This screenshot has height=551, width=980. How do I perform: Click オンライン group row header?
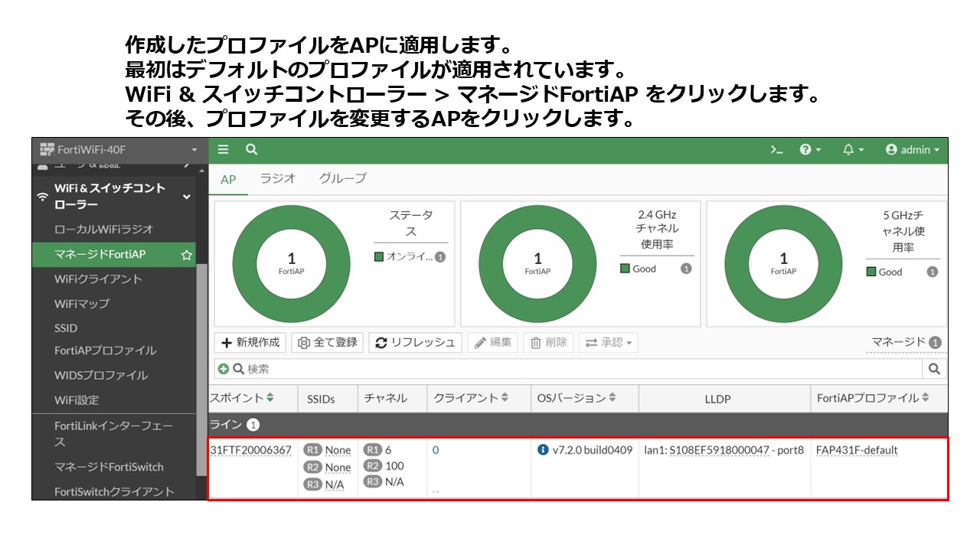[x=578, y=425]
